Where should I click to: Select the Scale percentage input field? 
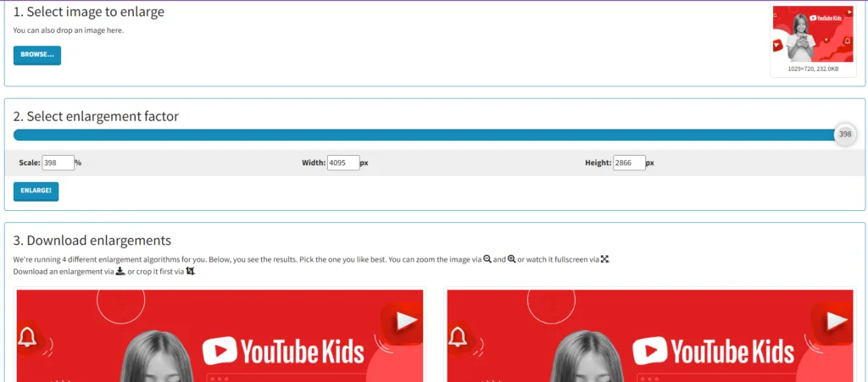click(58, 163)
